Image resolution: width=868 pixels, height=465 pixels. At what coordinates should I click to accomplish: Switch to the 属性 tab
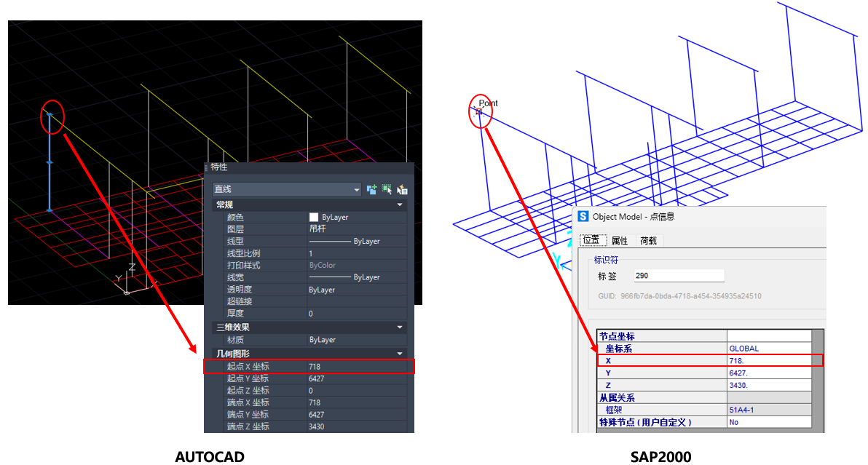pos(620,241)
